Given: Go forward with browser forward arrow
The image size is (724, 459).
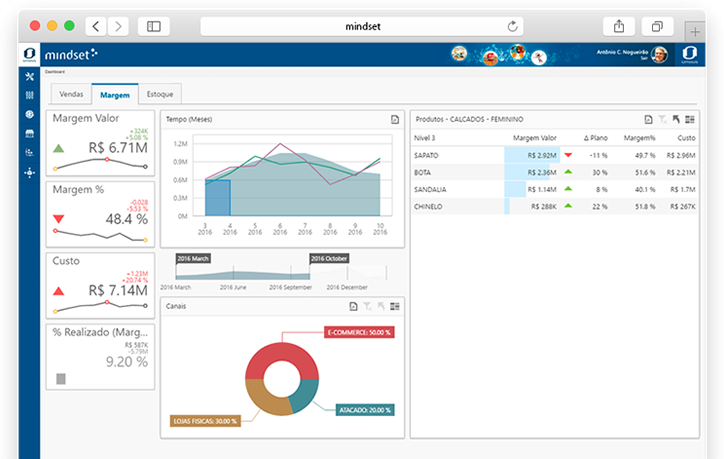Looking at the screenshot, I should [x=118, y=26].
